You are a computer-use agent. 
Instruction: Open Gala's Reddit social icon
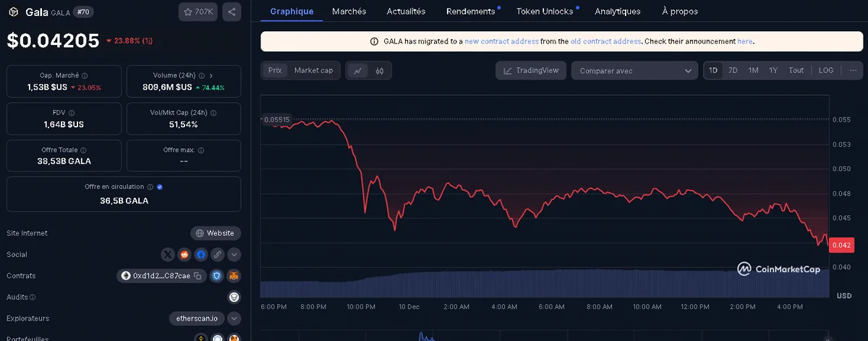tap(185, 254)
